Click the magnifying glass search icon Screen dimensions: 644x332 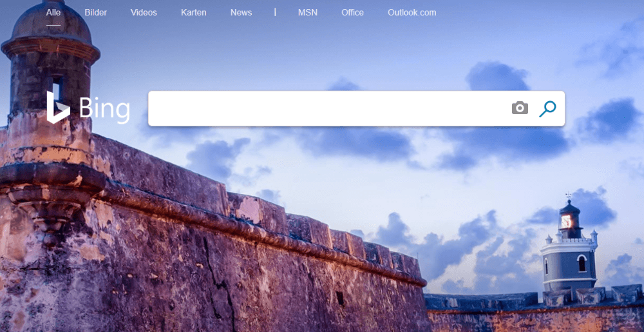(547, 109)
